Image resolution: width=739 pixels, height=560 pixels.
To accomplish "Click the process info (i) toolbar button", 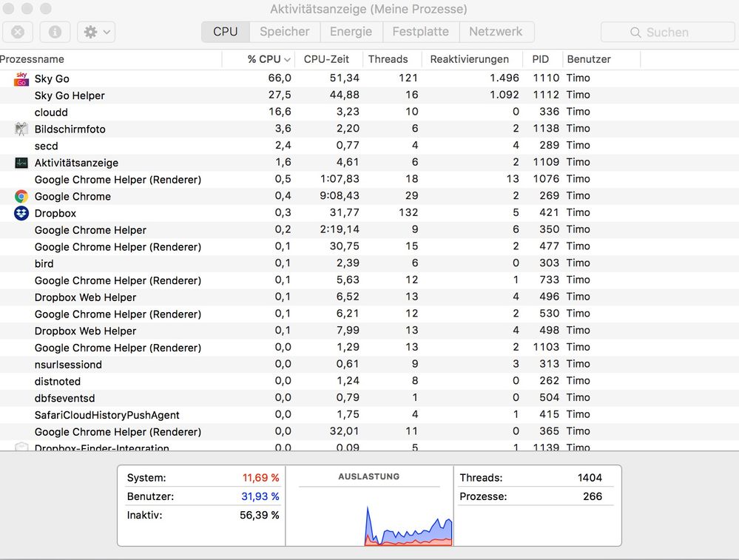I will pyautogui.click(x=55, y=32).
